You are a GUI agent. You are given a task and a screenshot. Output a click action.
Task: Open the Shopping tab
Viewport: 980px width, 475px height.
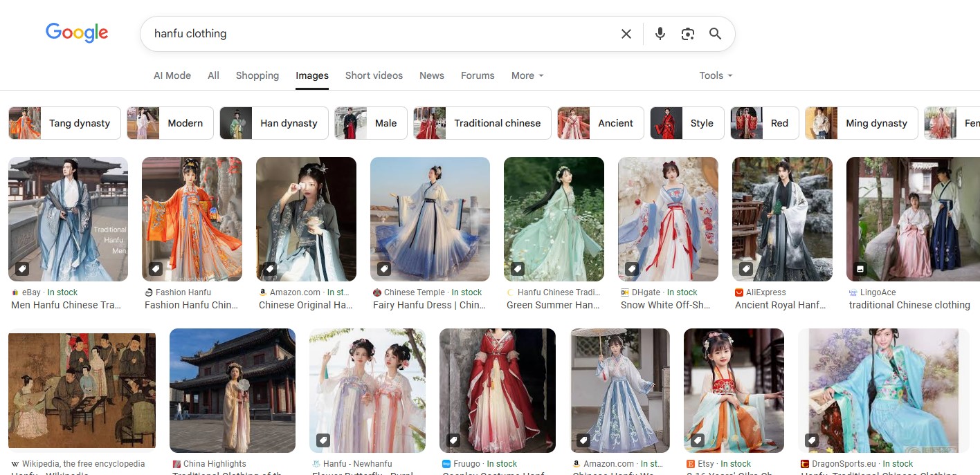[x=257, y=75]
